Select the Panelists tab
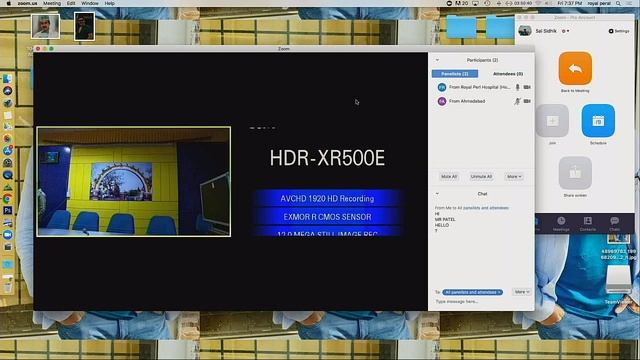This screenshot has height=360, width=640. click(x=455, y=74)
